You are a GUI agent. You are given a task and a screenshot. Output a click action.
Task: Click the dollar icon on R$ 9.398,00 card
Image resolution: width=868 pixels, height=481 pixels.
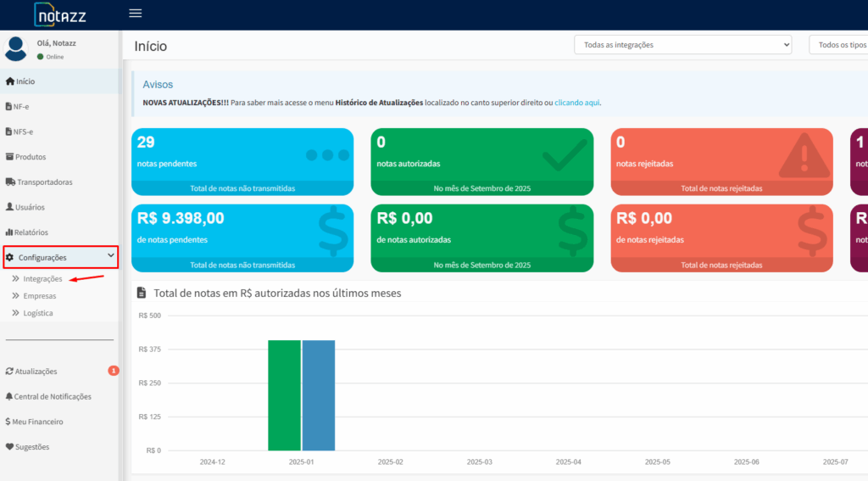(333, 231)
